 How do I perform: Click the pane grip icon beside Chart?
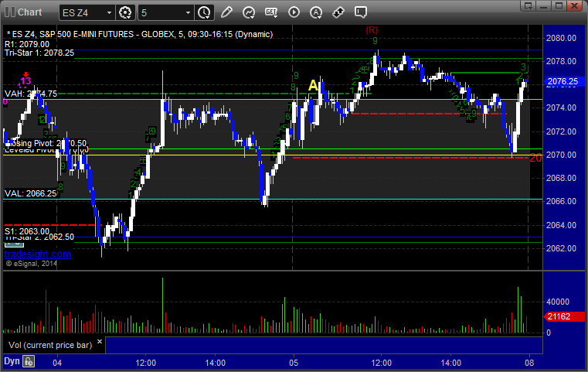click(10, 12)
